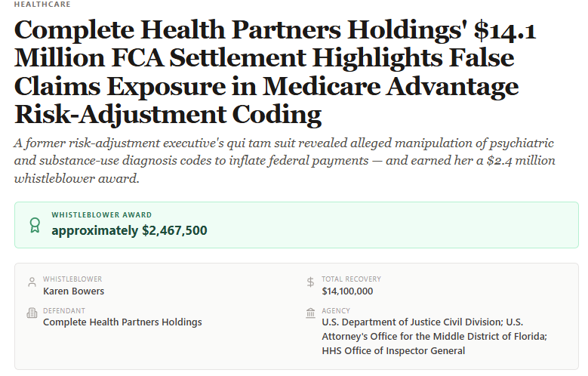This screenshot has height=376, width=588.
Task: Click the HHS Office of Inspector General text
Action: (x=393, y=351)
